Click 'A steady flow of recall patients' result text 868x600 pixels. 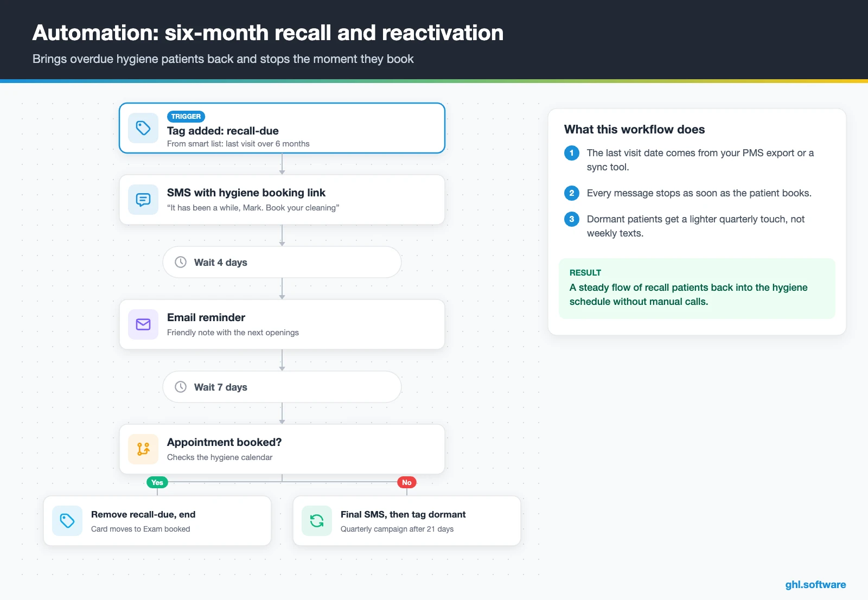pyautogui.click(x=688, y=295)
